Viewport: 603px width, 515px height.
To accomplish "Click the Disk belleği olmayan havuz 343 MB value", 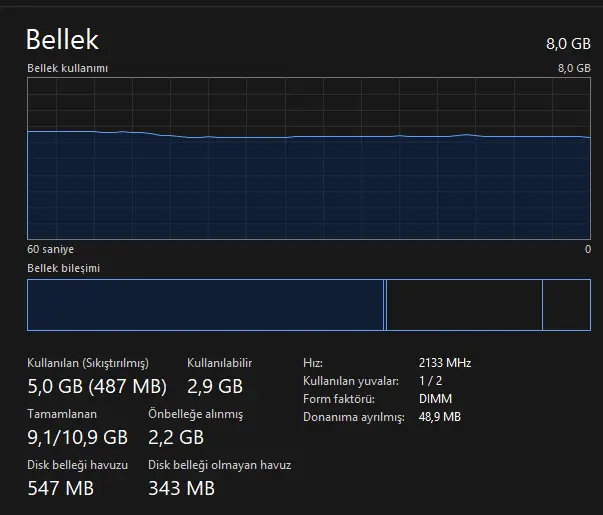I will [x=182, y=488].
